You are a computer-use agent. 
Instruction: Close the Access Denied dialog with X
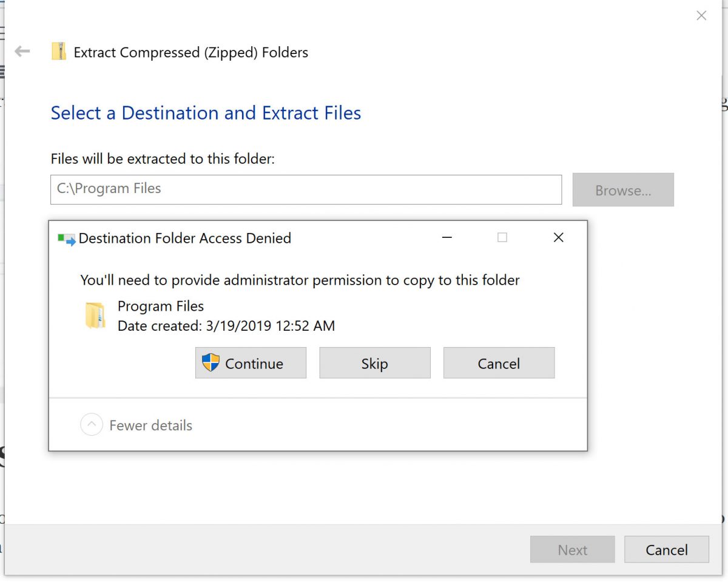pyautogui.click(x=559, y=238)
